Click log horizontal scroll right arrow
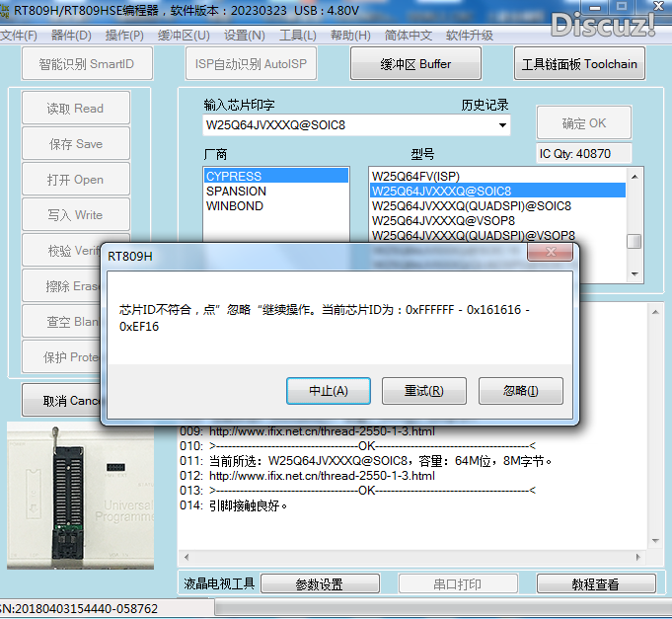The image size is (672, 619). pyautogui.click(x=638, y=557)
